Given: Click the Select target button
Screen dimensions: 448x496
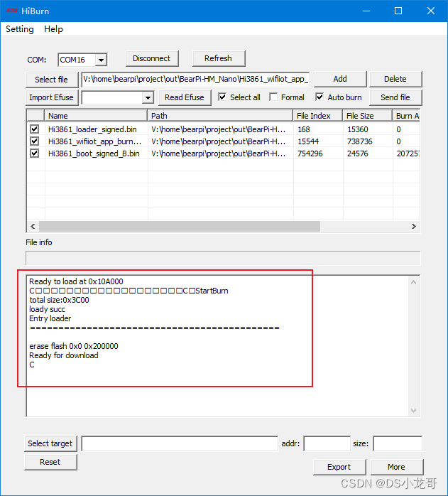Looking at the screenshot, I should click(x=50, y=443).
